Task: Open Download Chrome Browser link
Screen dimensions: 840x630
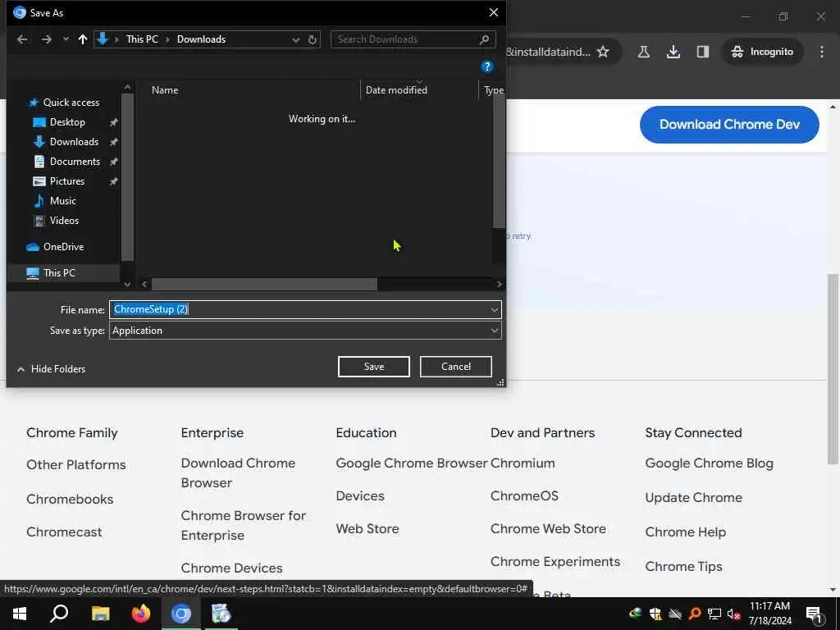Action: pyautogui.click(x=238, y=473)
